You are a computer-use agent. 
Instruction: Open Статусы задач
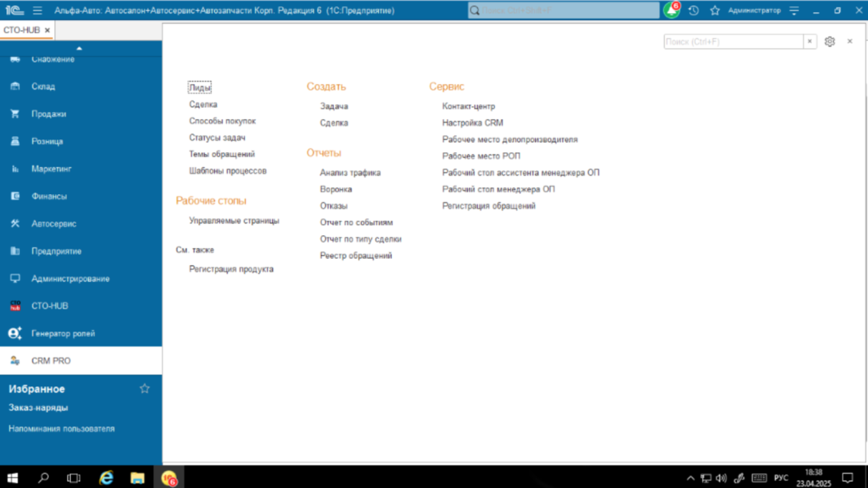pos(217,137)
